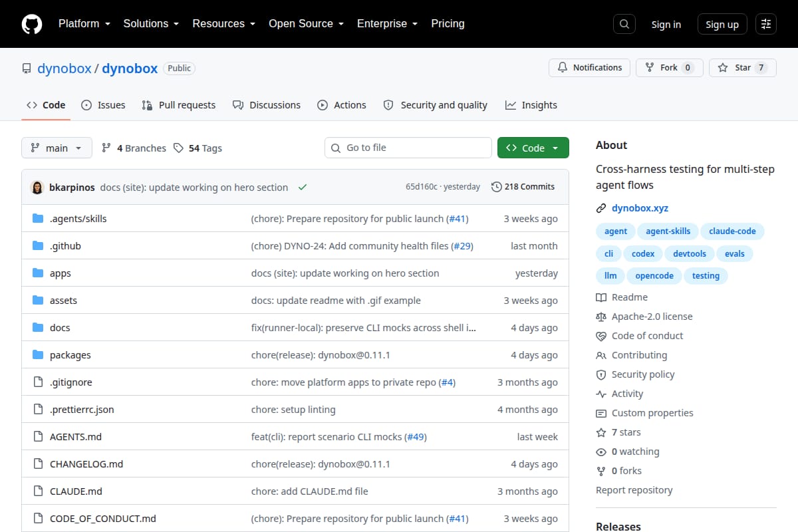Click Custom properties icon
This screenshot has height=532, width=798.
(601, 413)
